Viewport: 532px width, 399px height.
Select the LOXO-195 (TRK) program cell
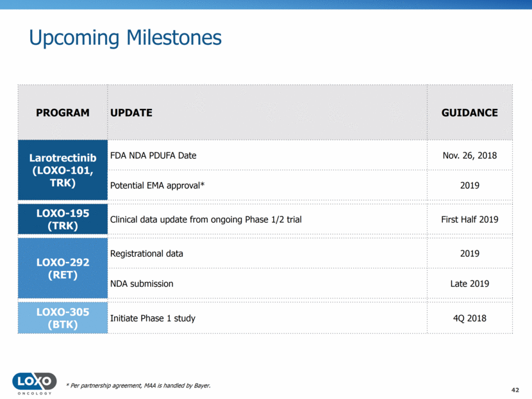pyautogui.click(x=63, y=220)
